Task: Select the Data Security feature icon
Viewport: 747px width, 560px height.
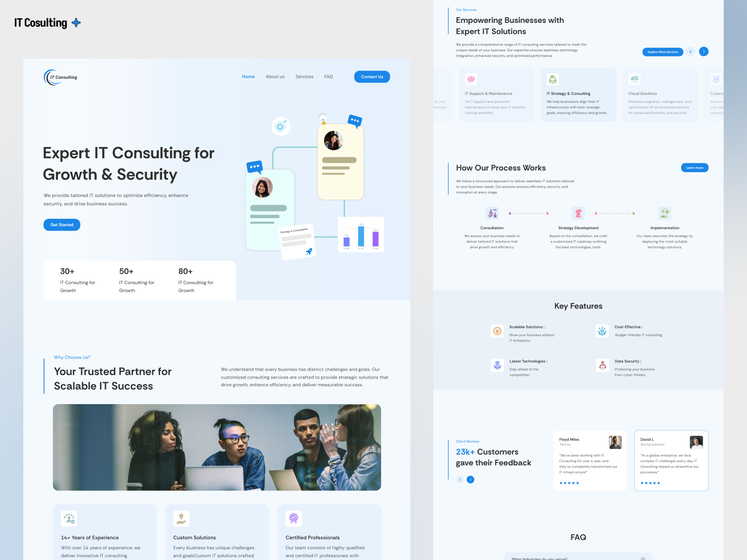Action: pyautogui.click(x=602, y=365)
